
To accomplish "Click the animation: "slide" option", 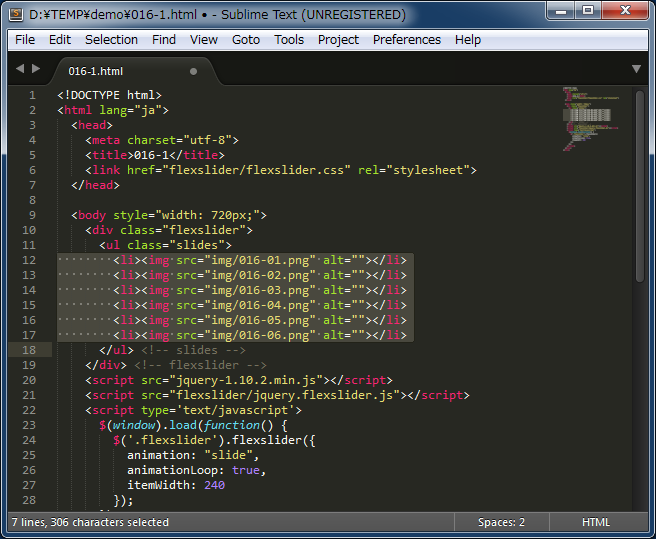I will pos(193,455).
